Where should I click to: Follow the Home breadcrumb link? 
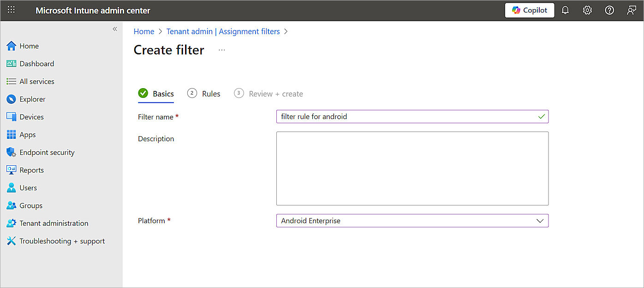coord(144,31)
